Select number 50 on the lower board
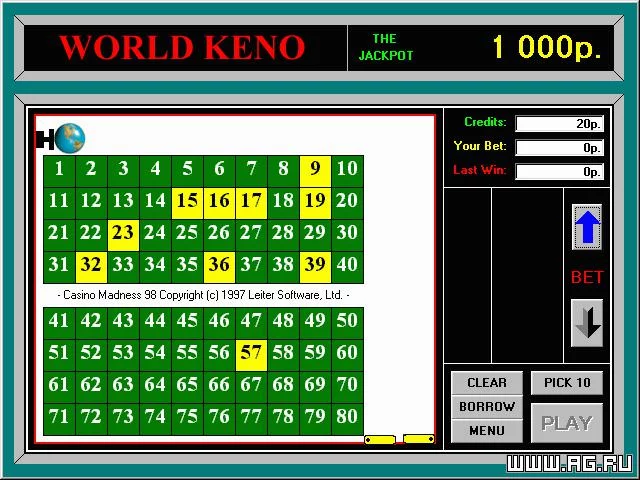This screenshot has height=480, width=640. pyautogui.click(x=347, y=323)
